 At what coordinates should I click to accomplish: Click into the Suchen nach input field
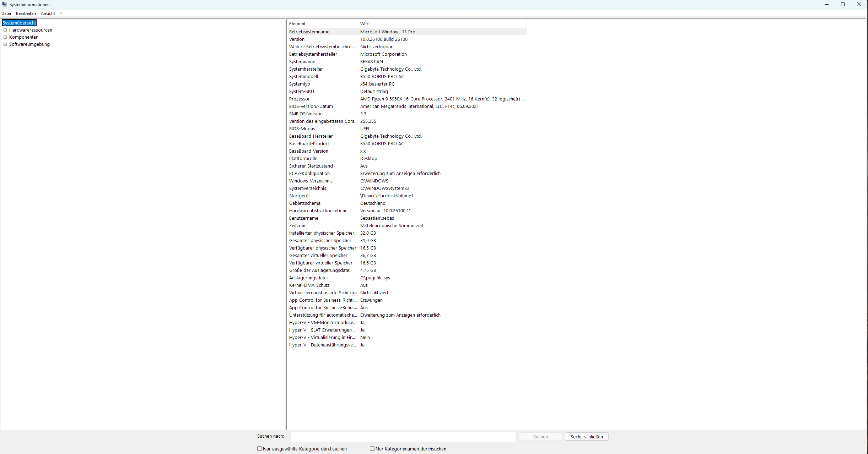(403, 437)
